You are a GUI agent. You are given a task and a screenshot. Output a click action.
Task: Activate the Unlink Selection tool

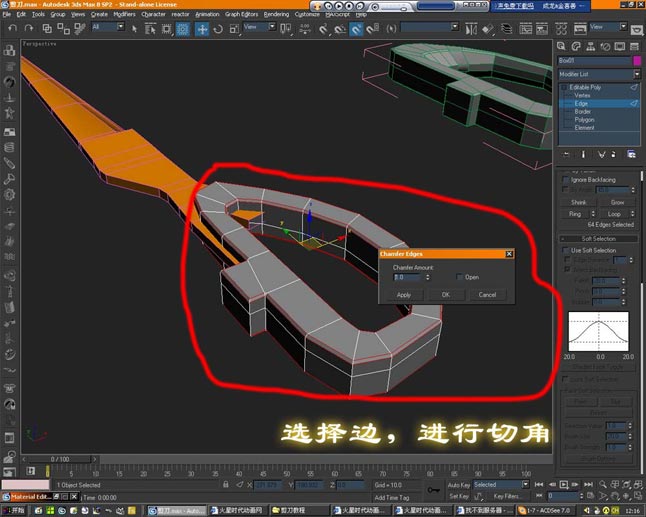tap(63, 28)
